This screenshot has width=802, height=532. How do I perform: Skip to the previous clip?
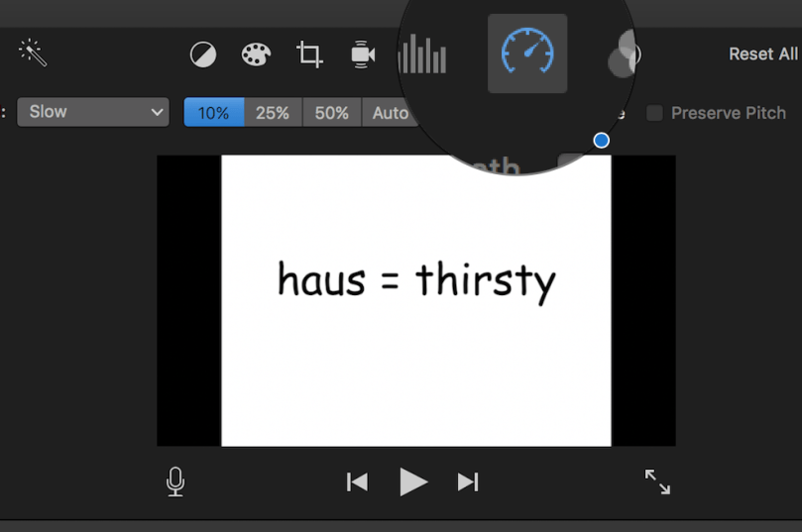357,482
